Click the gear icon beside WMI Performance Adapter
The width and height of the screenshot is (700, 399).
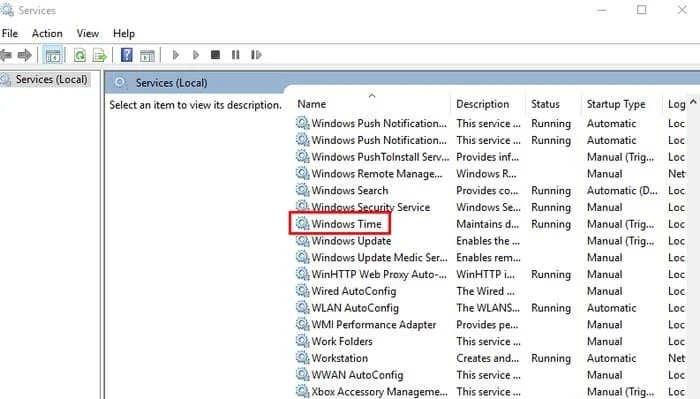(303, 324)
